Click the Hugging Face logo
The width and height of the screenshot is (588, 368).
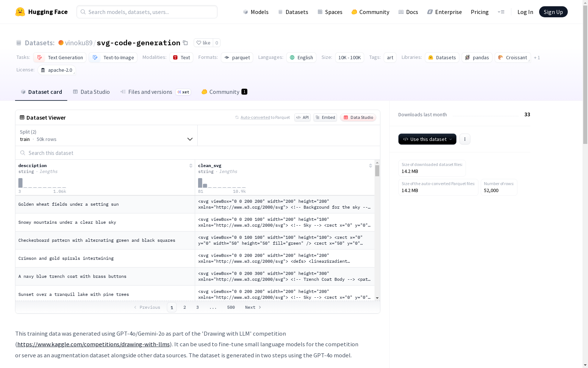click(x=42, y=12)
